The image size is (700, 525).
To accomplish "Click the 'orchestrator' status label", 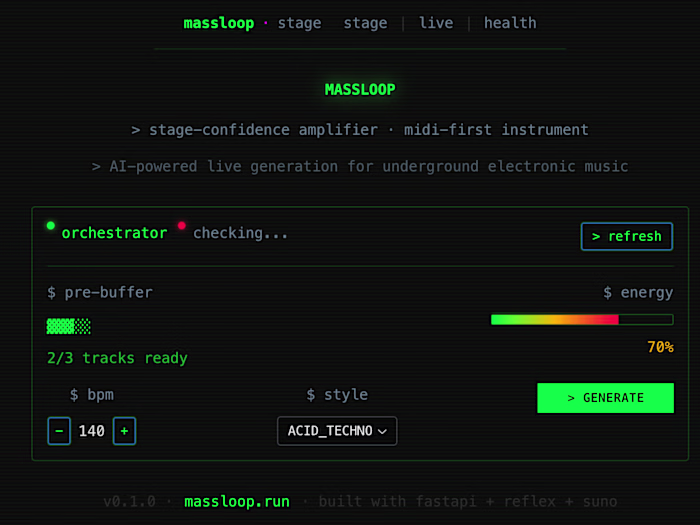I will click(114, 233).
